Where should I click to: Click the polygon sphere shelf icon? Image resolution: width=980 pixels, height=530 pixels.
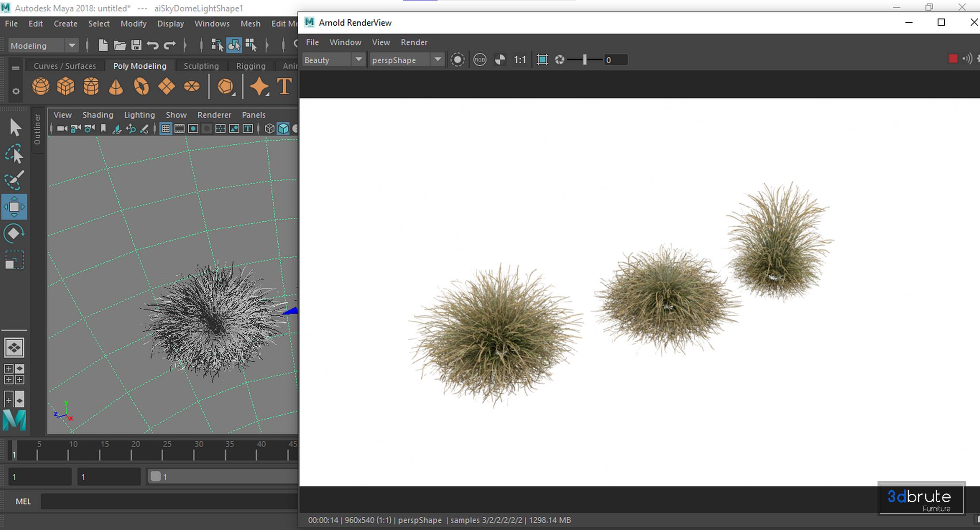tap(41, 86)
